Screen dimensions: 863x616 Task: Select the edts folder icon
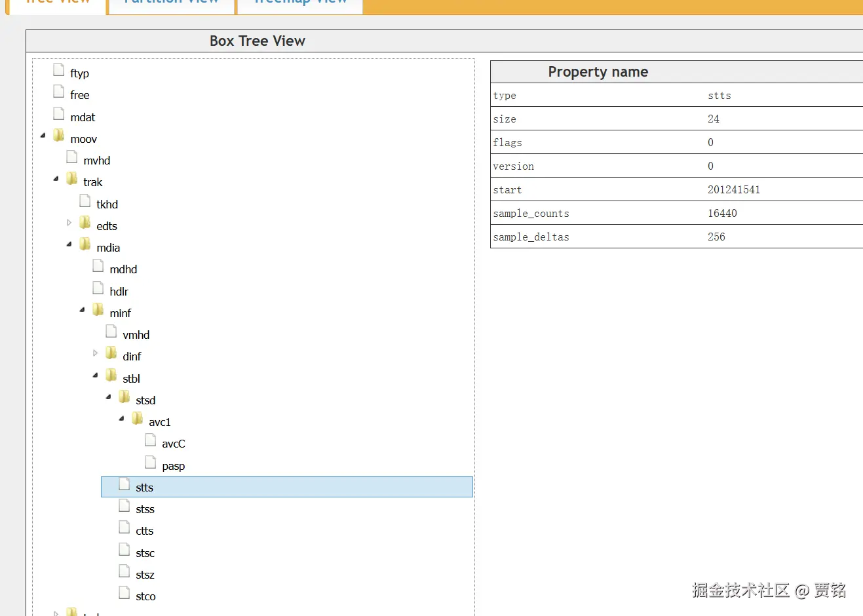[x=85, y=223]
